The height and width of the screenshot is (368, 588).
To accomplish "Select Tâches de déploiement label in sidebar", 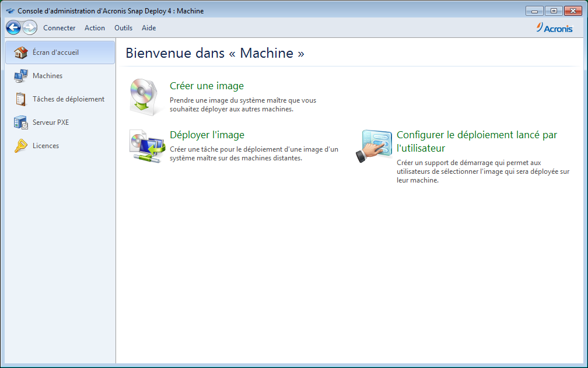I will pos(68,99).
